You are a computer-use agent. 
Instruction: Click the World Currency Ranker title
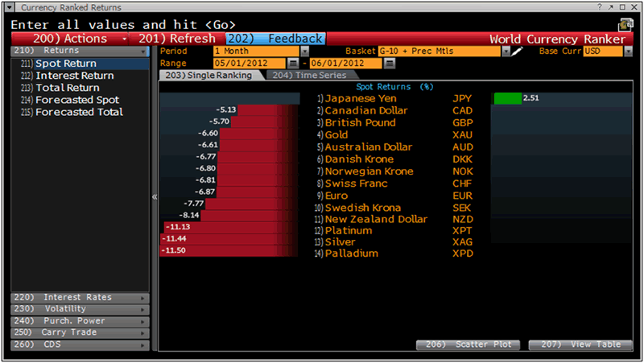point(557,39)
